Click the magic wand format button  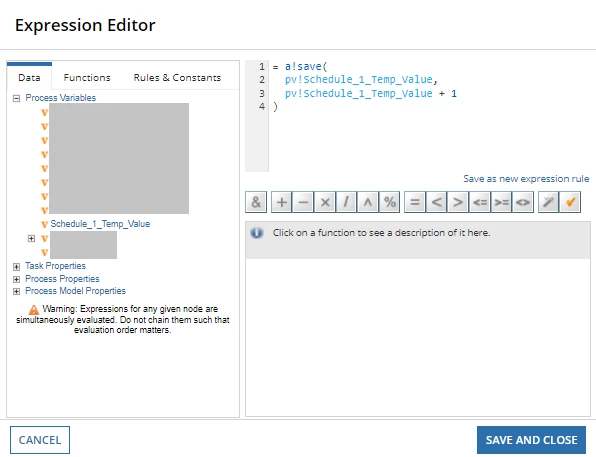(x=548, y=202)
